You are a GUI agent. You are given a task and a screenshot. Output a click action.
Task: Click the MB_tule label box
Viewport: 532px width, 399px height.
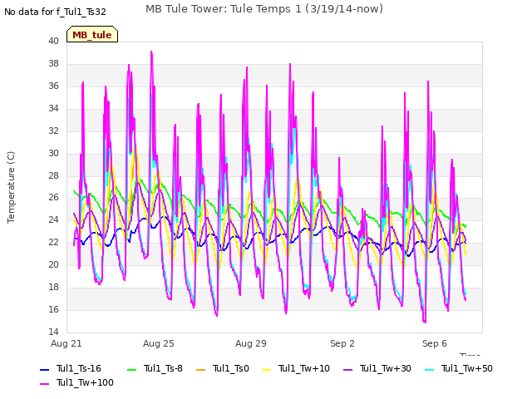point(92,34)
